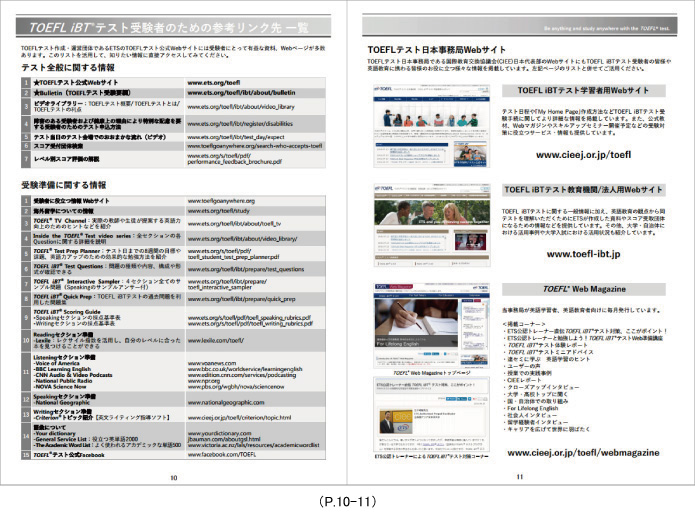Open the www.ets.org/toefl link in row 1
Screen dimensions: 695x520
click(214, 82)
